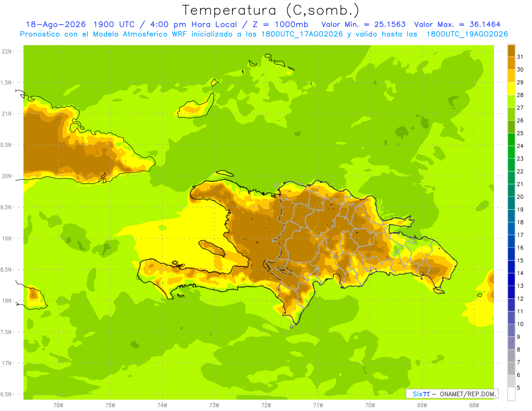Viewport: 532px width, 411px height.
Task: Click the "71W" longitude axis label
Action: tap(318, 405)
